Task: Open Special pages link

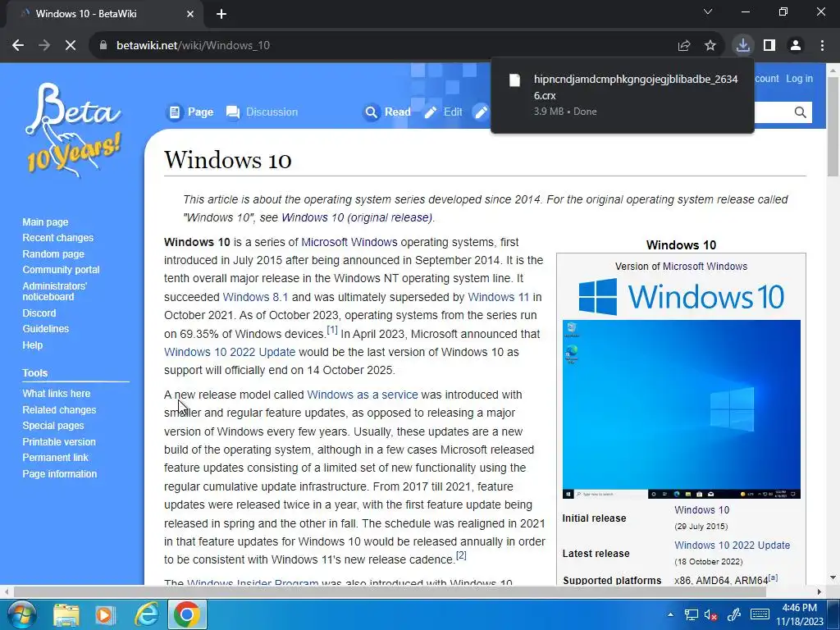Action: click(53, 426)
